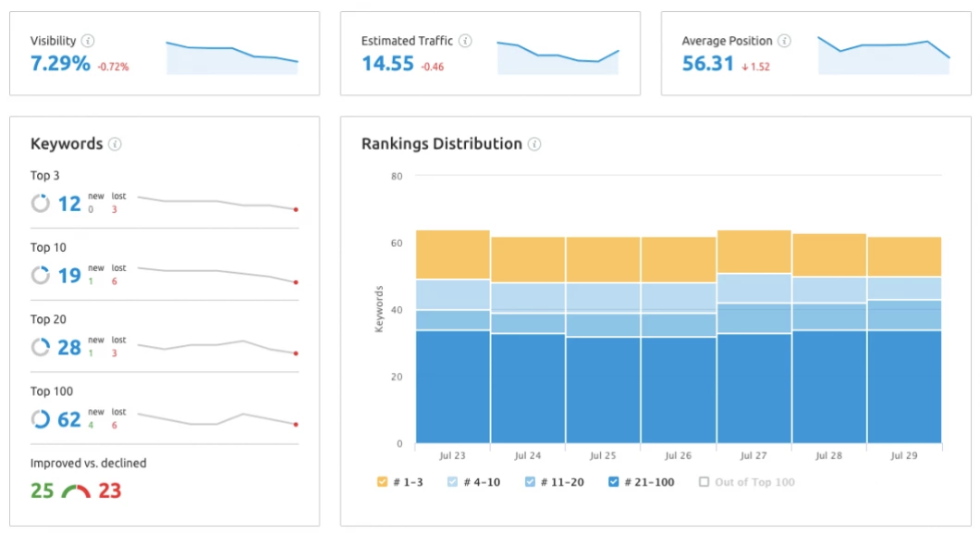Screen dimensions: 980x533
Task: Click the Rankings Distribution info icon
Action: [534, 144]
